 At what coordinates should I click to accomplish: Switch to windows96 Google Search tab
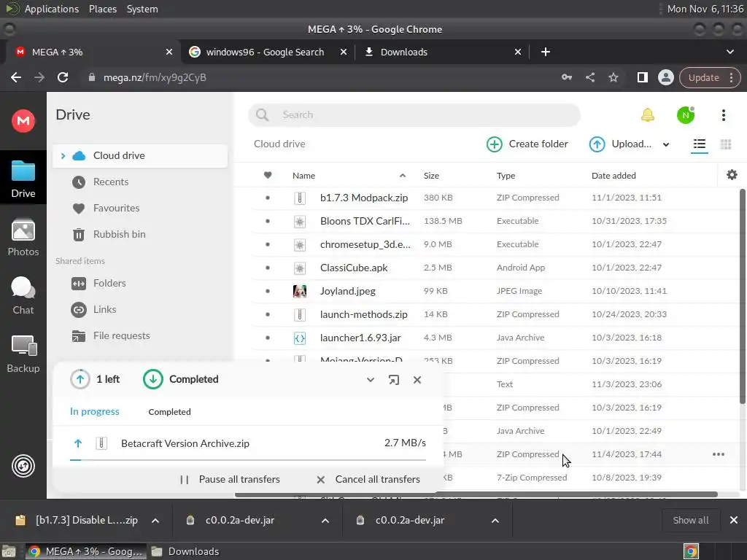click(x=265, y=52)
